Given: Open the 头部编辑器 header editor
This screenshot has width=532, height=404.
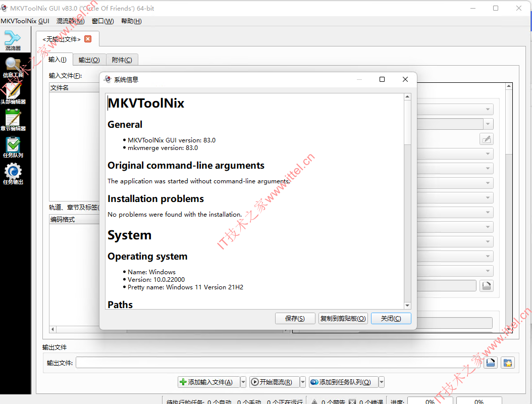Looking at the screenshot, I should tap(13, 94).
